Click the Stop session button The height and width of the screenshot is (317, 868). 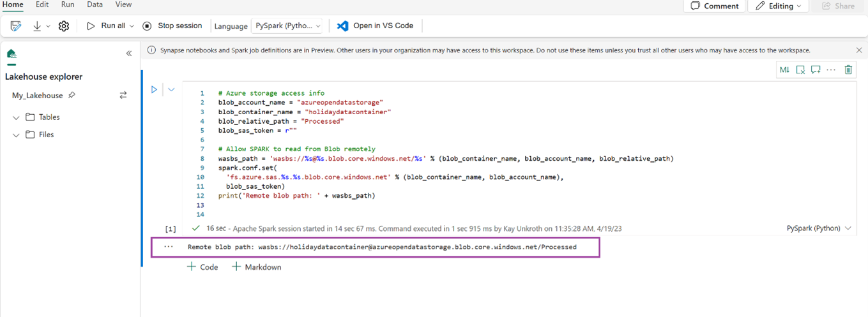[x=172, y=26]
